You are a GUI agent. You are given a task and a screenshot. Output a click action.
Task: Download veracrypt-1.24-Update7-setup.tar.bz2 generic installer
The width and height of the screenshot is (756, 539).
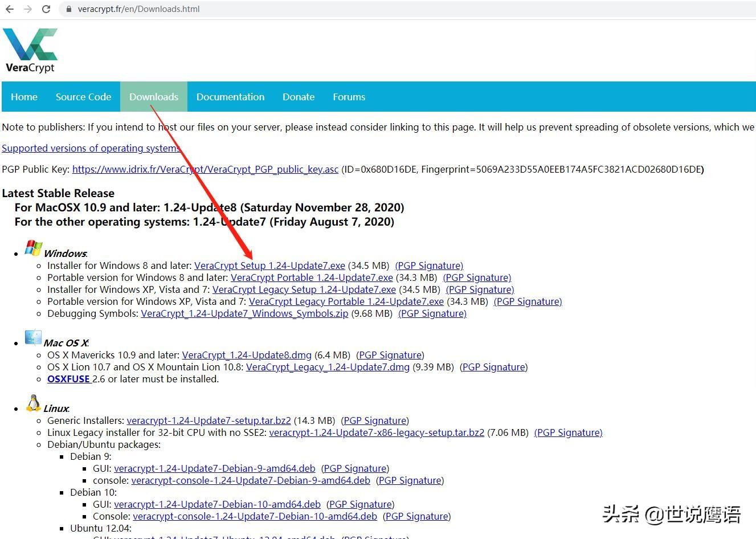[x=209, y=420]
